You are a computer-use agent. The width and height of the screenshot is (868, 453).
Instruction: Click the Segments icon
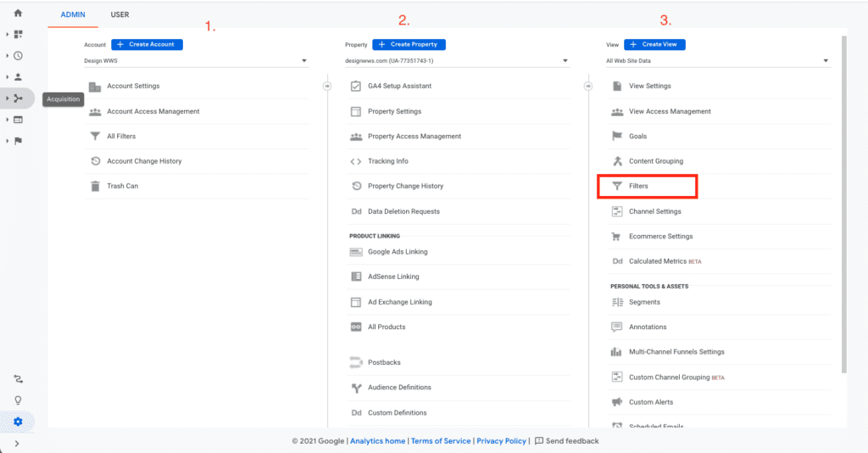[617, 302]
